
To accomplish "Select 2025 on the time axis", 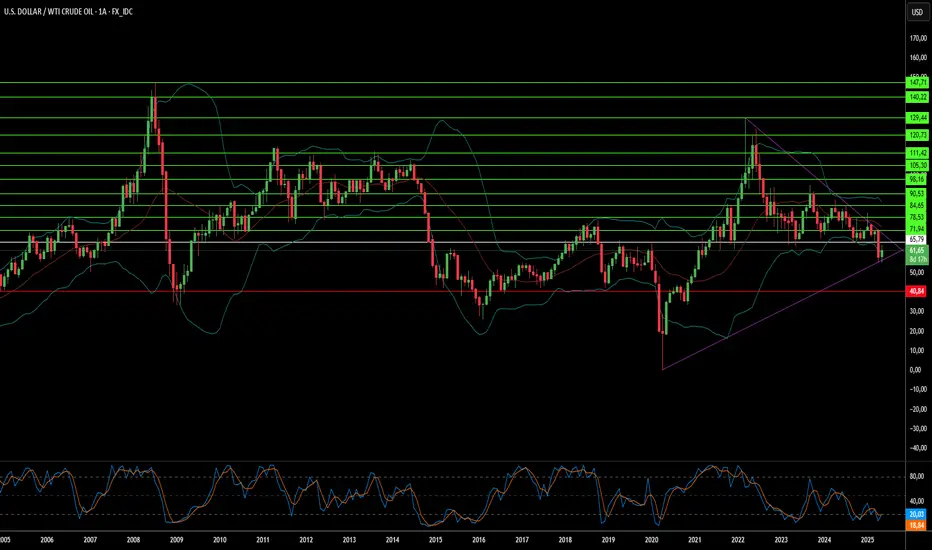I will point(867,539).
